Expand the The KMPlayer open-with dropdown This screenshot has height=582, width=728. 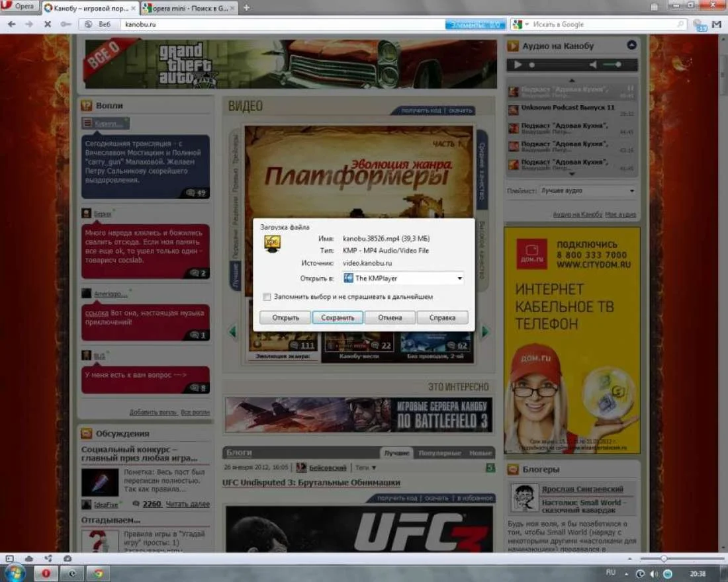pos(403,278)
